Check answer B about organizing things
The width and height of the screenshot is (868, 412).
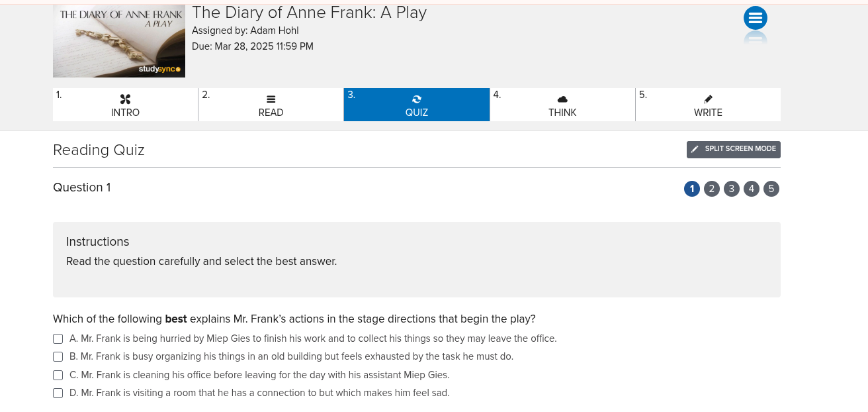click(x=58, y=357)
